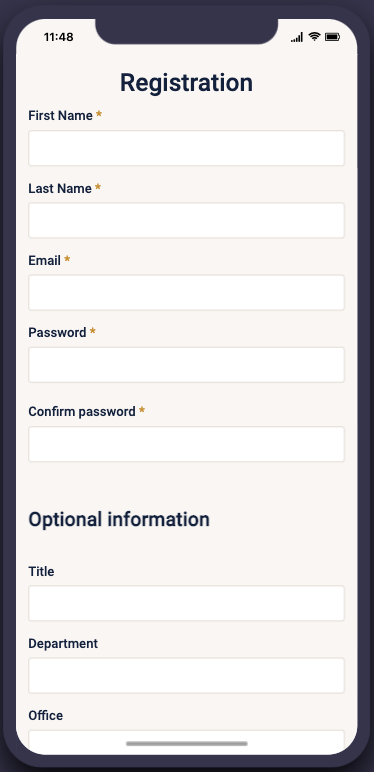
Task: Click the Optional information heading
Action: [x=119, y=519]
